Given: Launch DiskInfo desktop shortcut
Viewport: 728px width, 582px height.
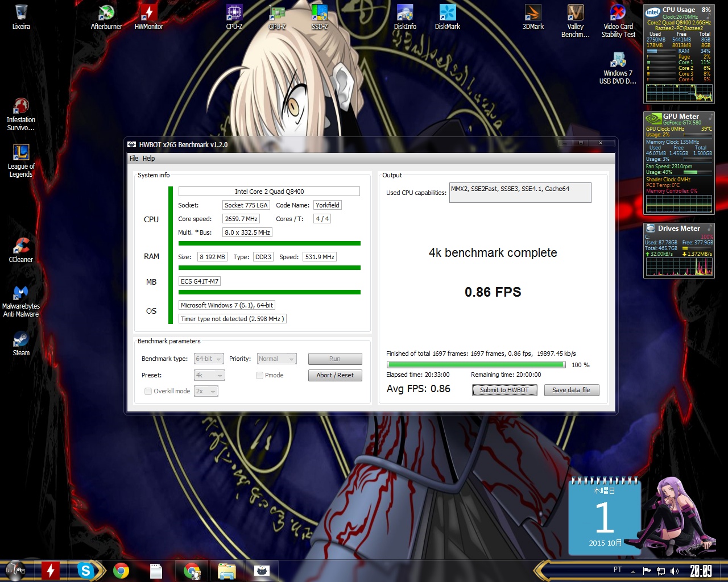Looking at the screenshot, I should (405, 16).
